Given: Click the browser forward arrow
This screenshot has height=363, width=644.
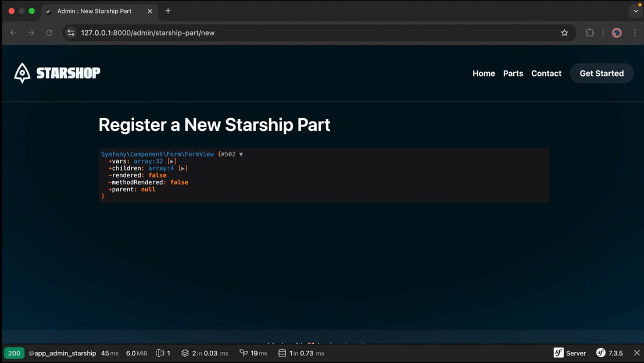Looking at the screenshot, I should 31,33.
